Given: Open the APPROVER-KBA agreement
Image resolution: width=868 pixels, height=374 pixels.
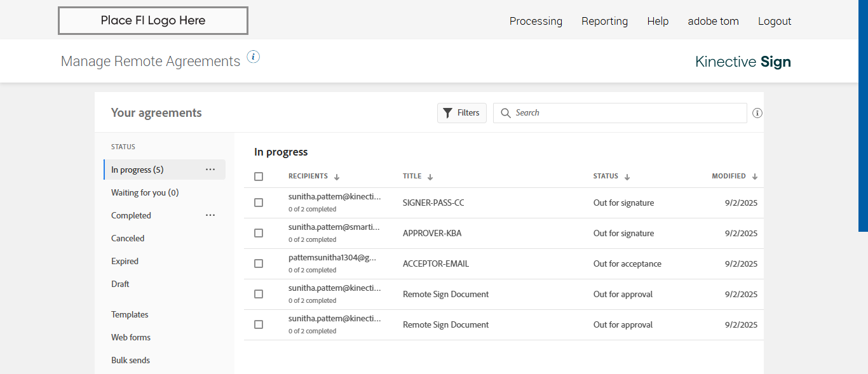Looking at the screenshot, I should click(x=432, y=233).
